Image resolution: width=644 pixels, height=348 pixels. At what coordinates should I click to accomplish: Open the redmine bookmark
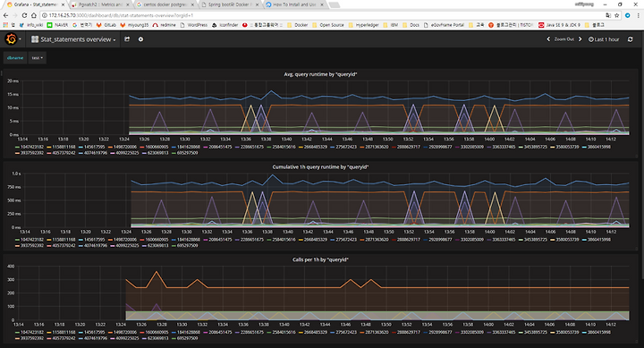pyautogui.click(x=165, y=25)
